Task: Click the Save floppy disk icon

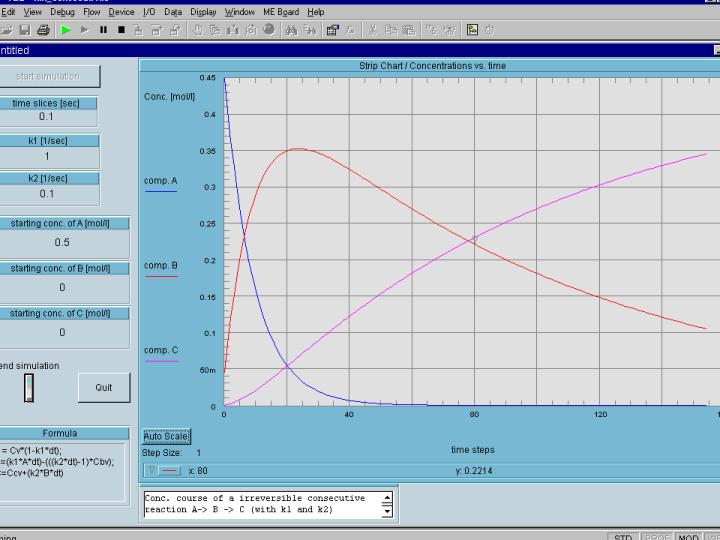Action: 24,30
